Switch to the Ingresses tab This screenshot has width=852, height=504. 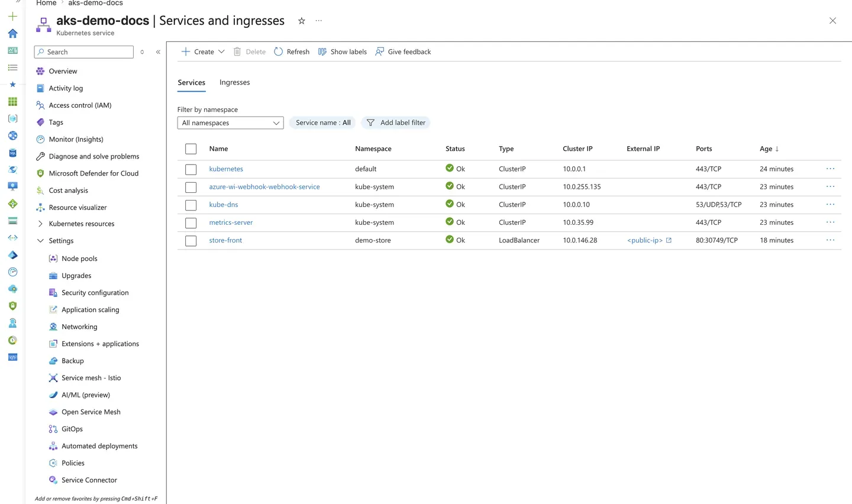234,82
